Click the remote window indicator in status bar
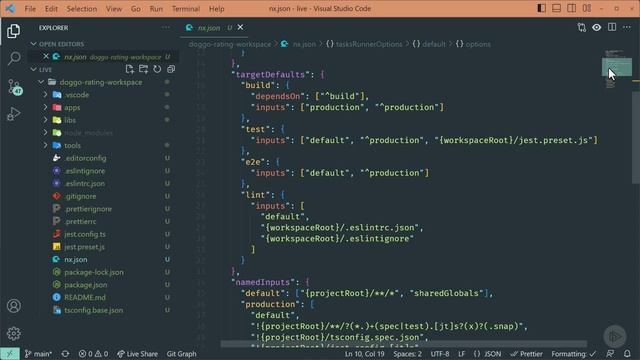 click(10, 353)
